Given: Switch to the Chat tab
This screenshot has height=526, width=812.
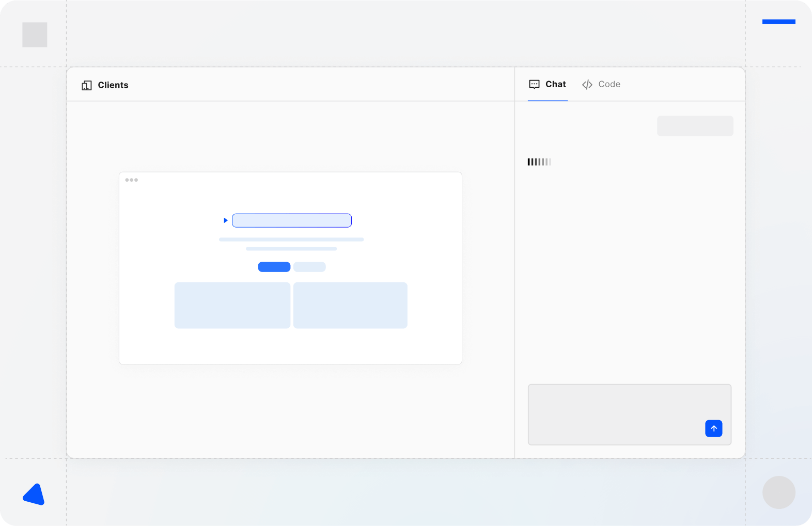Looking at the screenshot, I should [548, 84].
